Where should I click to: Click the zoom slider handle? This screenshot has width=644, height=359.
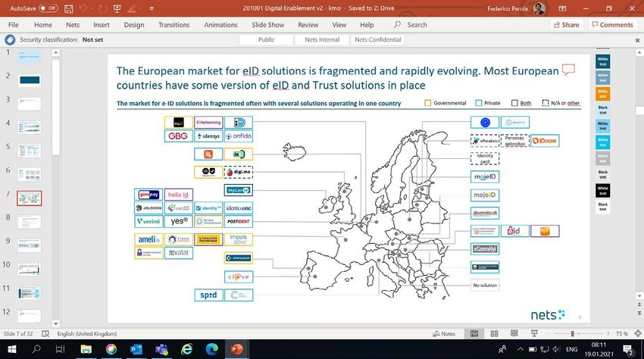point(572,333)
